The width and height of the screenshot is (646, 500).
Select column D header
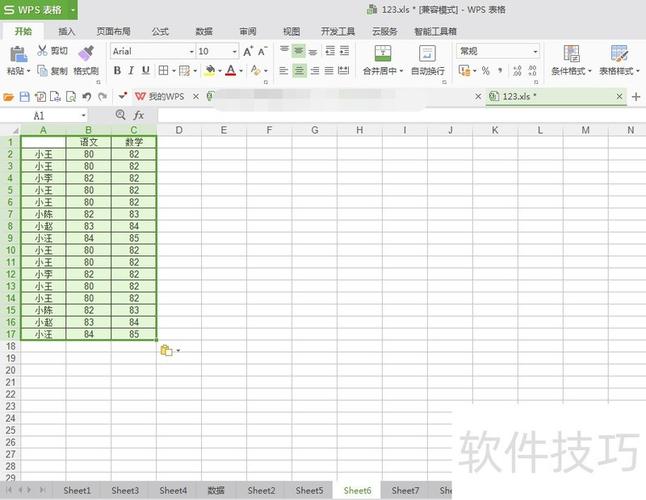point(179,130)
